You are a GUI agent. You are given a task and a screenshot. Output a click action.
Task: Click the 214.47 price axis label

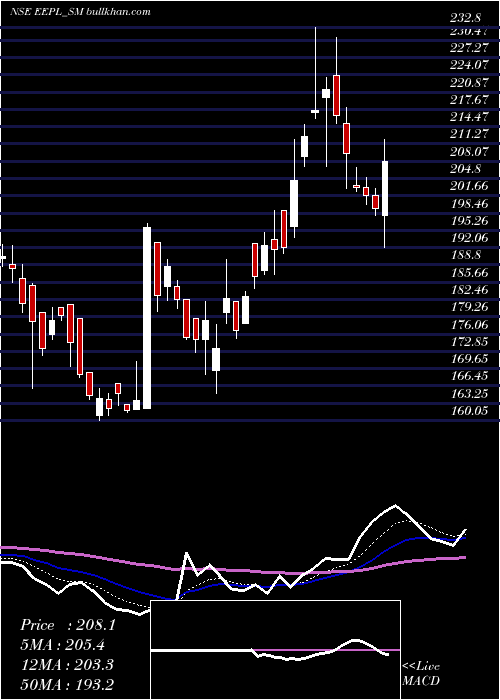click(x=468, y=117)
